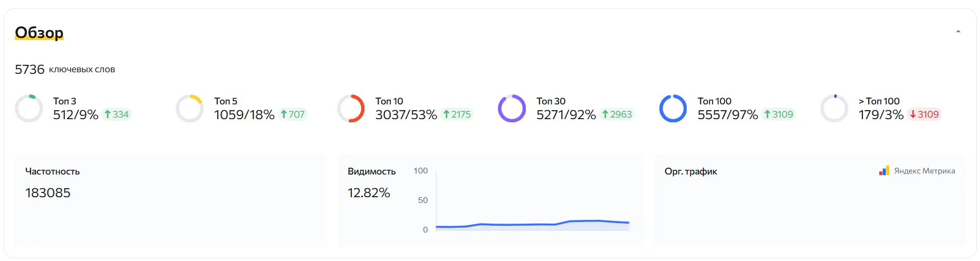Click the Yandex Metrika logo icon

(884, 171)
